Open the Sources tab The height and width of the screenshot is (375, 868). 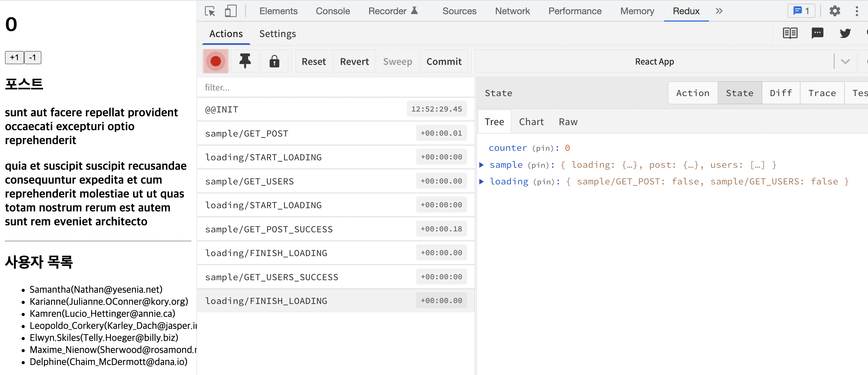[x=459, y=11]
